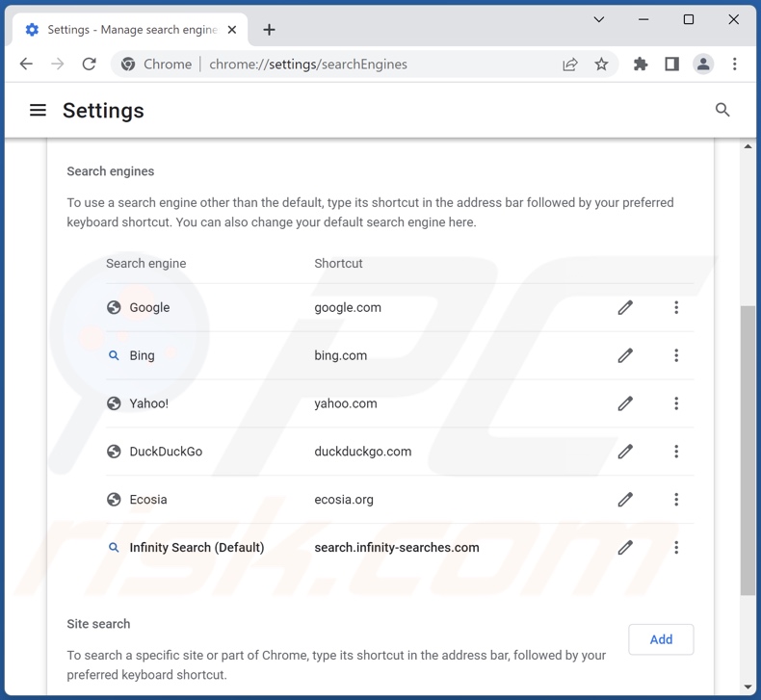Edit the Bing search engine
761x700 pixels.
point(625,355)
